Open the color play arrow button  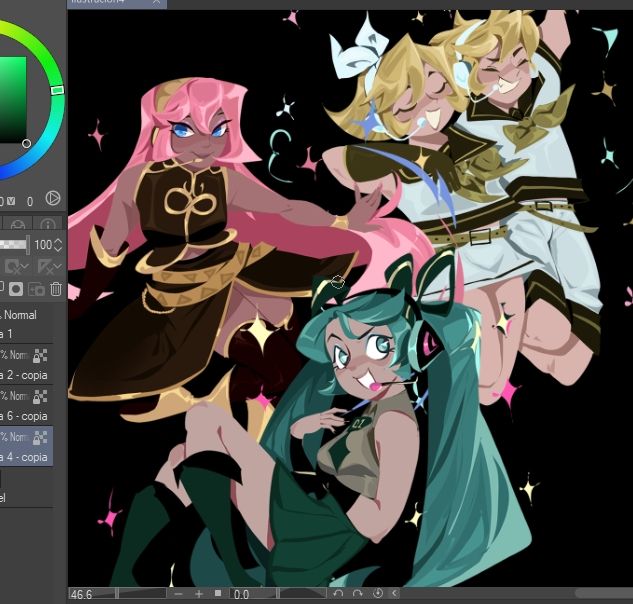(52, 198)
